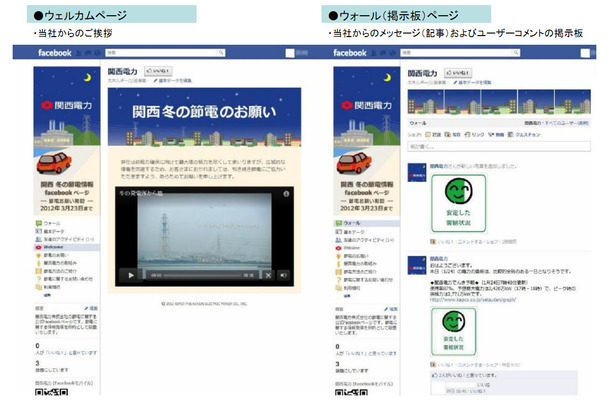The width and height of the screenshot is (610, 400).
Task: Click the status share icon on the Wall page
Action: pyautogui.click(x=428, y=135)
